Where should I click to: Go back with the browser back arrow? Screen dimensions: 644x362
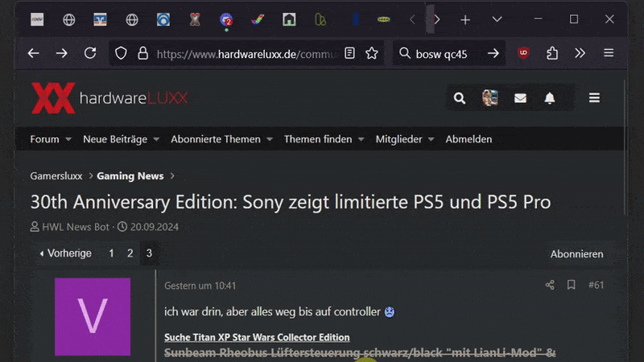(33, 53)
